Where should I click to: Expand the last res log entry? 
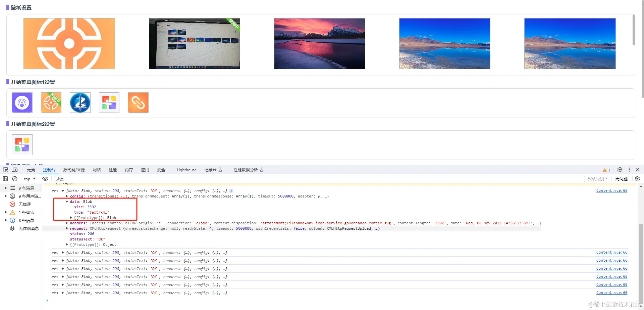click(x=63, y=293)
